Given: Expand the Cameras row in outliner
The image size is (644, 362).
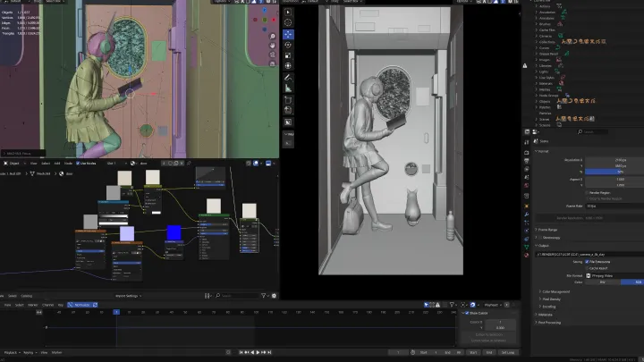Looking at the screenshot, I should (x=536, y=36).
